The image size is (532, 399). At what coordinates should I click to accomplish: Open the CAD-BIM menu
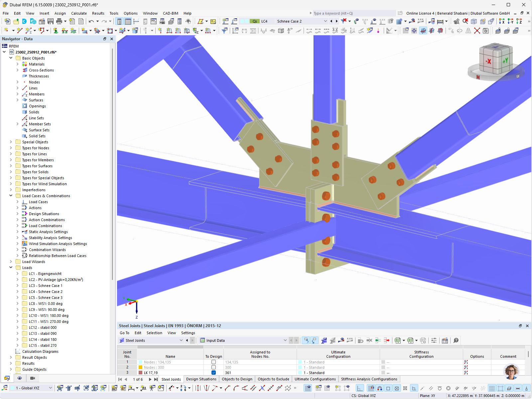tap(171, 13)
